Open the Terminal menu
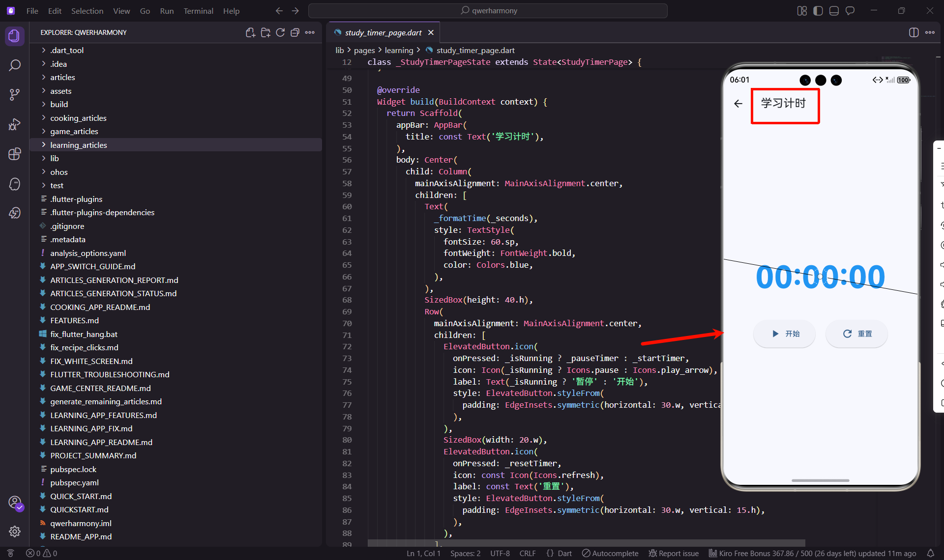 click(198, 11)
